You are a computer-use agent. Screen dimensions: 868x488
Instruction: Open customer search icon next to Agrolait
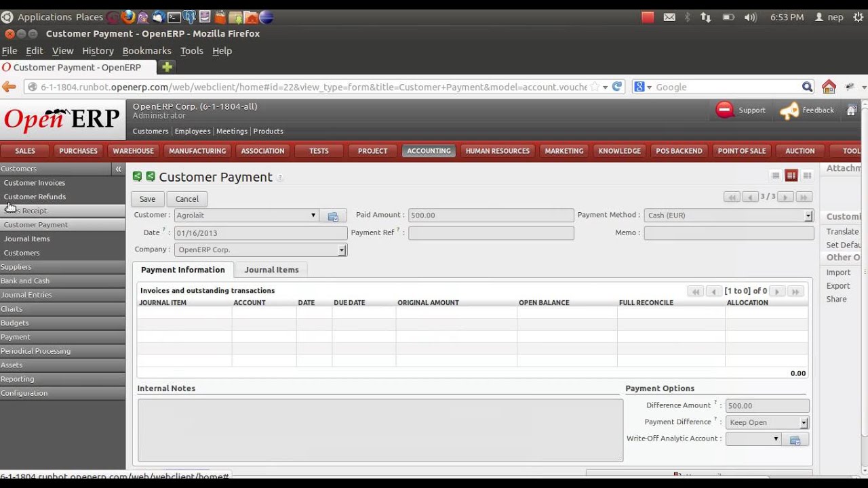pyautogui.click(x=333, y=216)
